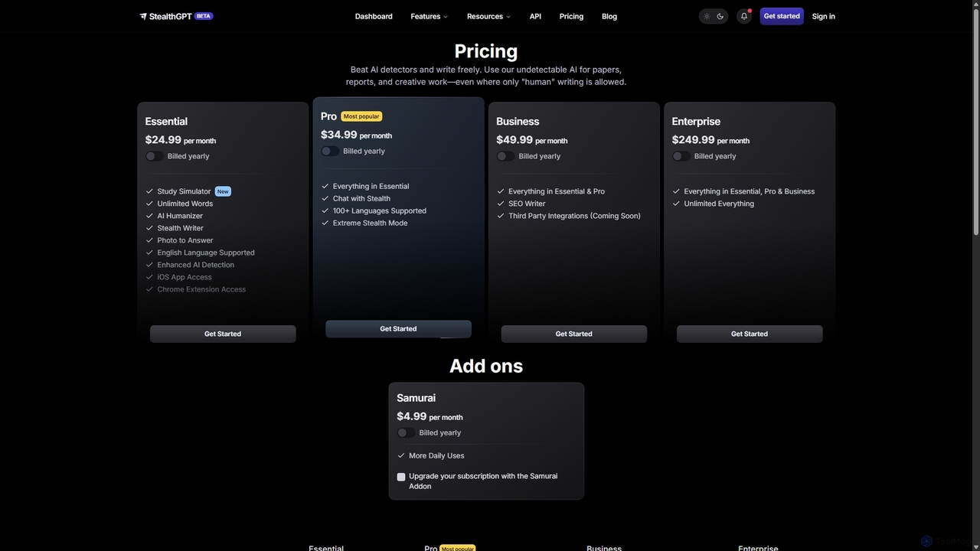Viewport: 980px width, 551px height.
Task: Click Extreme Stealth Mode text
Action: tap(370, 223)
